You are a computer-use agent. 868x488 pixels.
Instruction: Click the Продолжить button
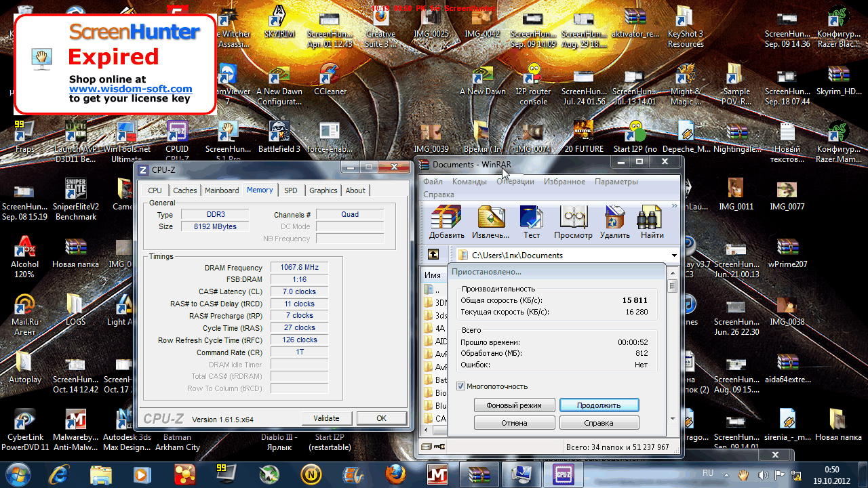coord(599,405)
